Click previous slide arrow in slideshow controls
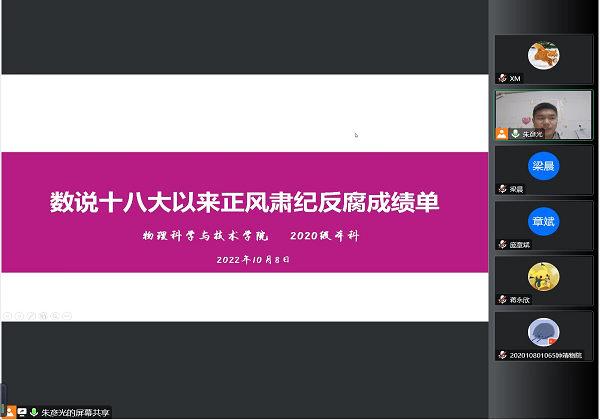 (x=7, y=316)
